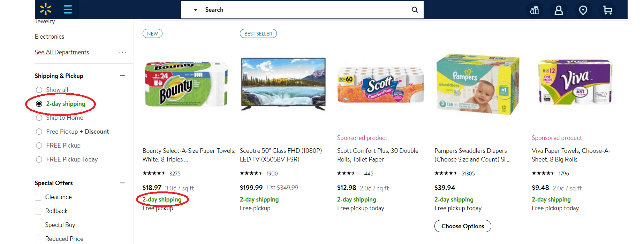Open the reorder items icon

534,10
